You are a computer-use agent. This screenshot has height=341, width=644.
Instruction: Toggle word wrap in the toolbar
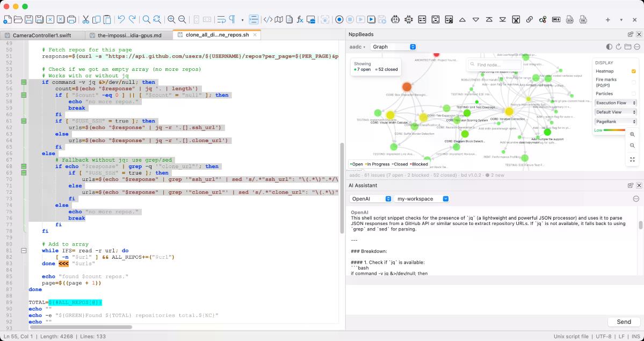pos(221,19)
